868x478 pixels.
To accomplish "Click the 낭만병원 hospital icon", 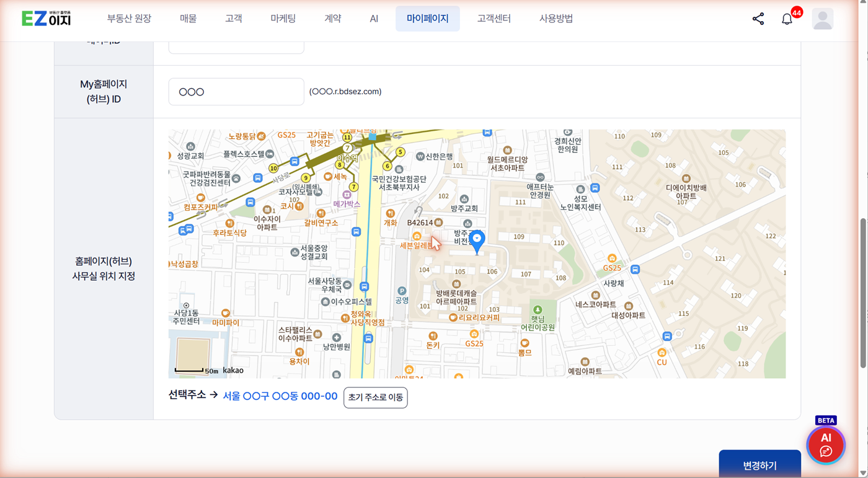I will click(x=337, y=338).
